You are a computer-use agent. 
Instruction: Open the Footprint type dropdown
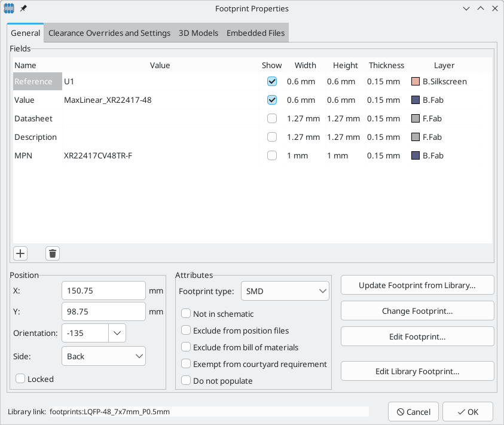tap(285, 292)
